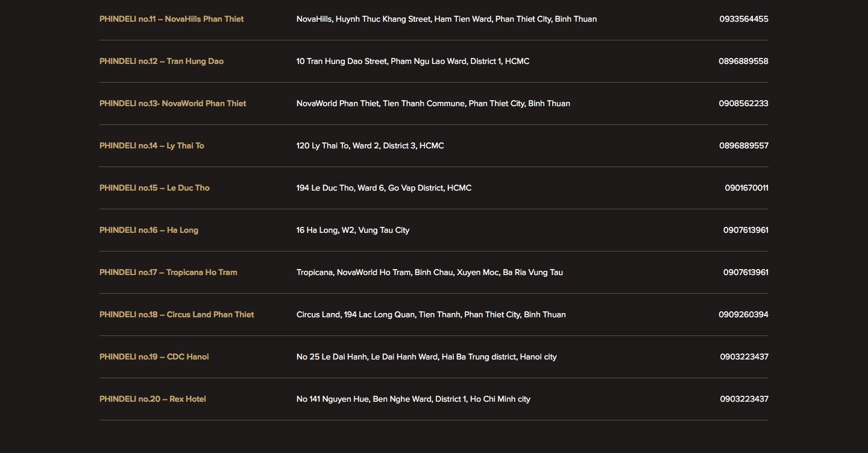Select phone number 0909260394

tap(743, 314)
